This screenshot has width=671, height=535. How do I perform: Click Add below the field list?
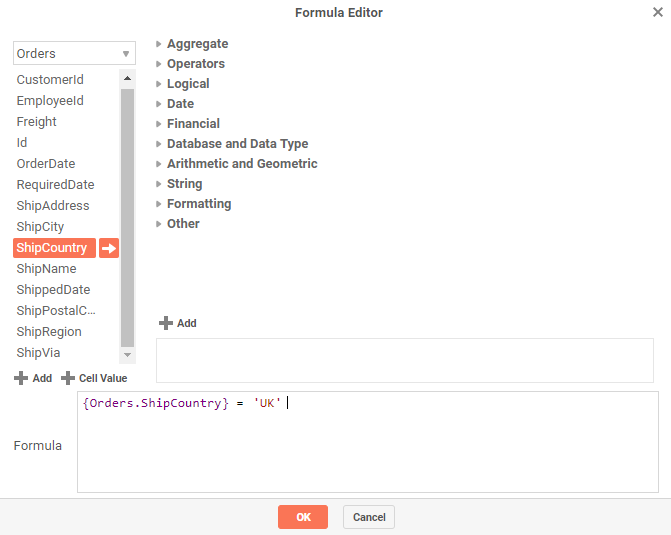(33, 378)
